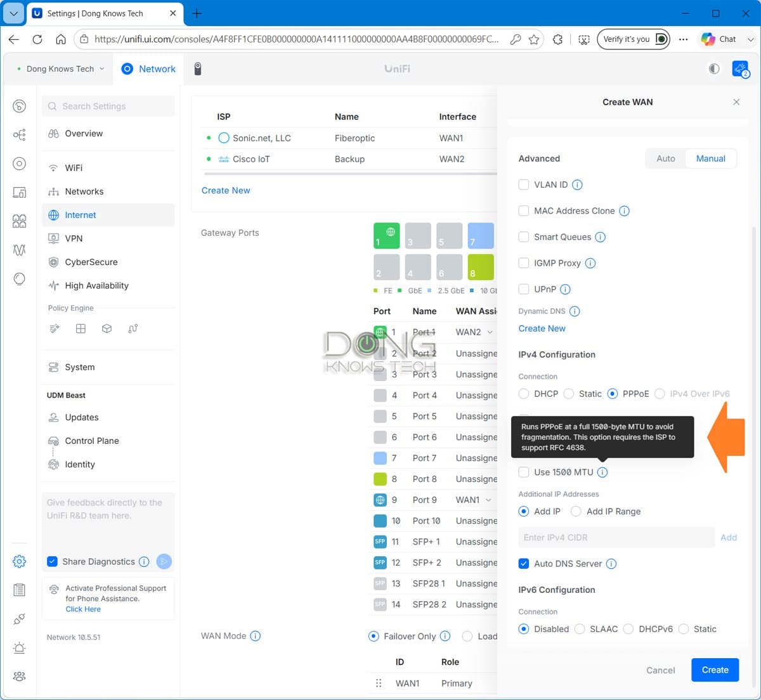Open the CyberSecure settings section
Image resolution: width=761 pixels, height=700 pixels.
[x=108, y=262]
